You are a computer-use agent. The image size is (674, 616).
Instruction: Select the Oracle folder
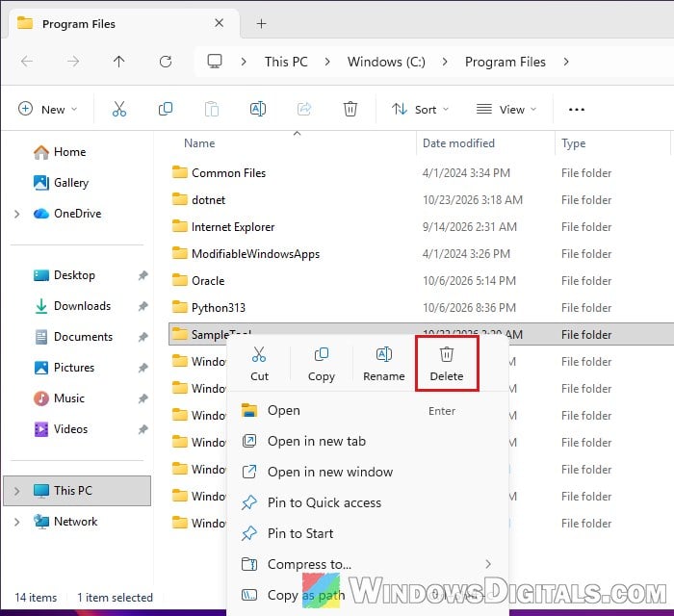point(208,281)
